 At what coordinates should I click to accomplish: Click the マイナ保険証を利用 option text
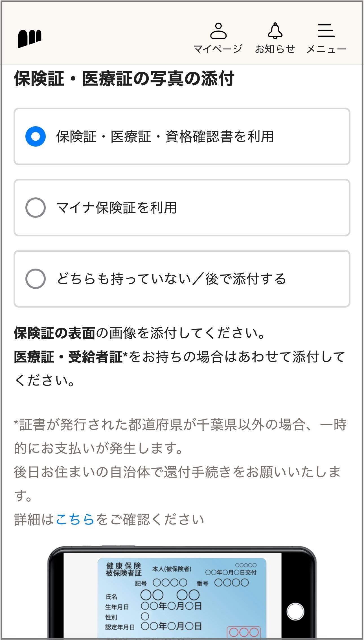[x=117, y=208]
